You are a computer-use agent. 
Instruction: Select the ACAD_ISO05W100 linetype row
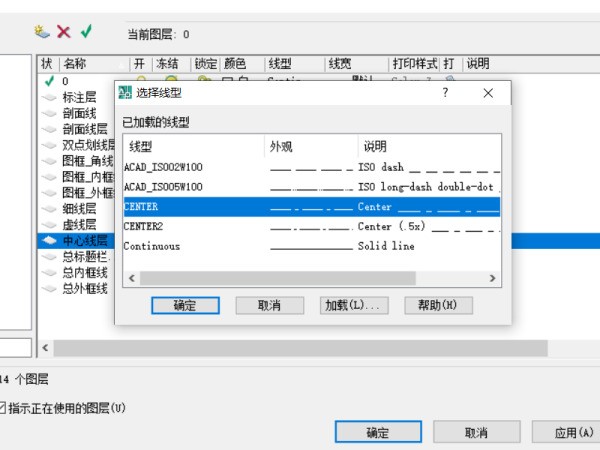311,187
